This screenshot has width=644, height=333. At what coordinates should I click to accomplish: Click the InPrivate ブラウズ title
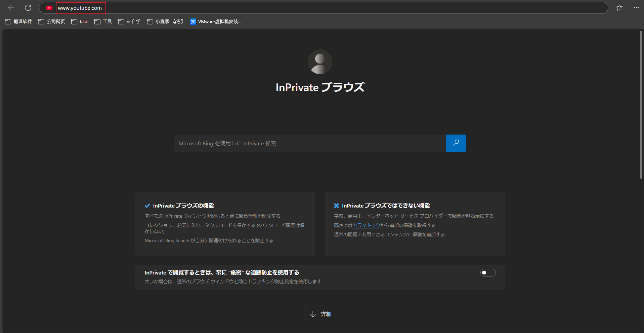[x=320, y=87]
